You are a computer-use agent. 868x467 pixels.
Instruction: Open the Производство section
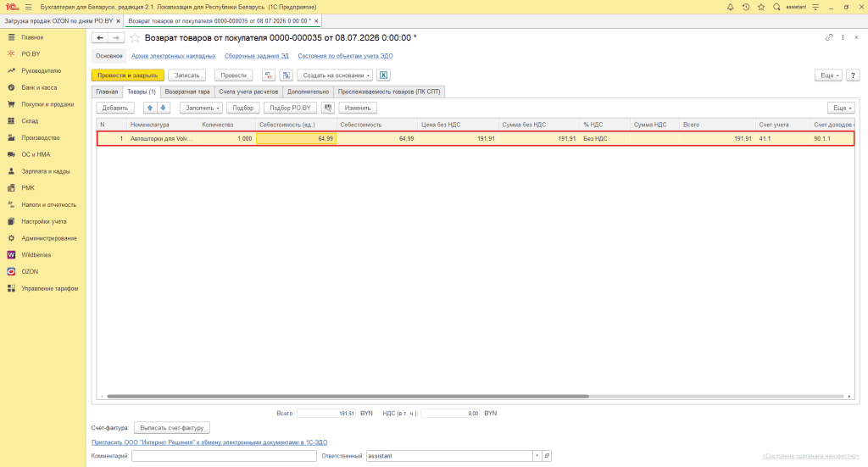(x=41, y=138)
